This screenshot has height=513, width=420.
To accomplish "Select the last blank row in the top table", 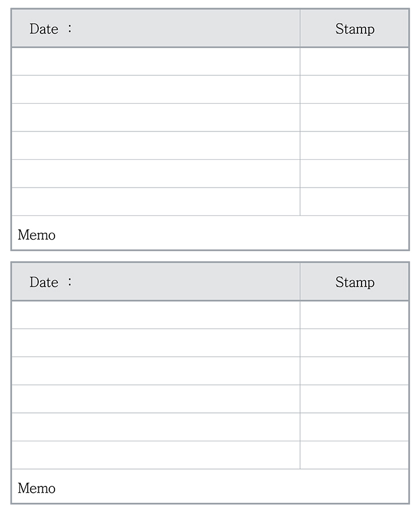I will (x=155, y=201).
